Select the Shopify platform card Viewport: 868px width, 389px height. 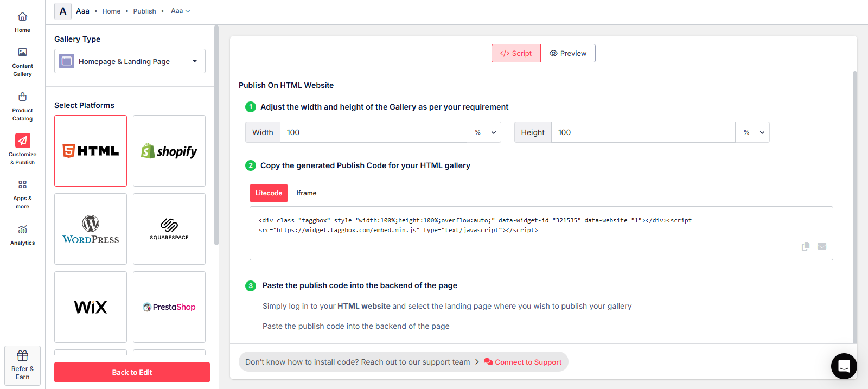(x=169, y=151)
